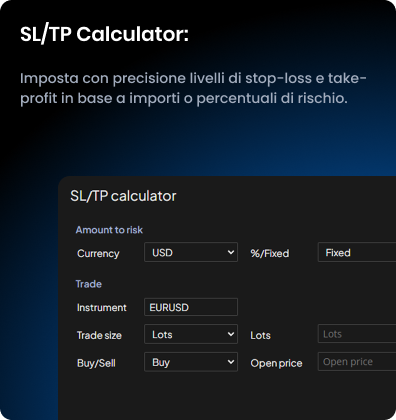Click the Instrument field label

(x=102, y=308)
